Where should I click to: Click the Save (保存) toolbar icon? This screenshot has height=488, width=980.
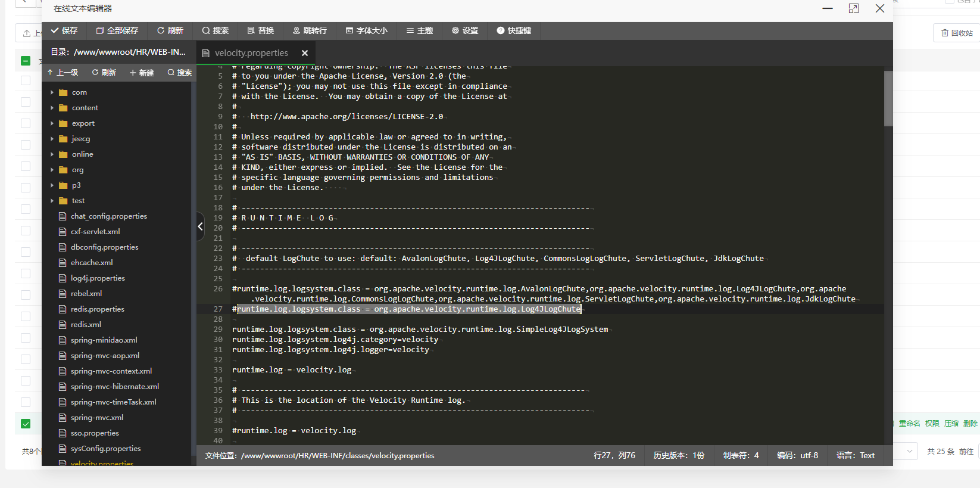[x=64, y=30]
